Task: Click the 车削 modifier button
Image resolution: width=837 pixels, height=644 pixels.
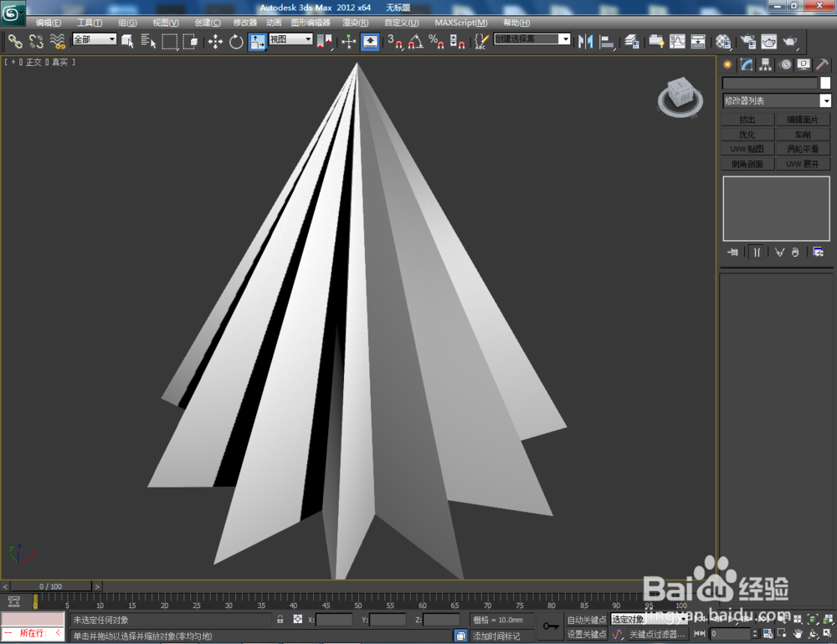Action: click(x=803, y=135)
